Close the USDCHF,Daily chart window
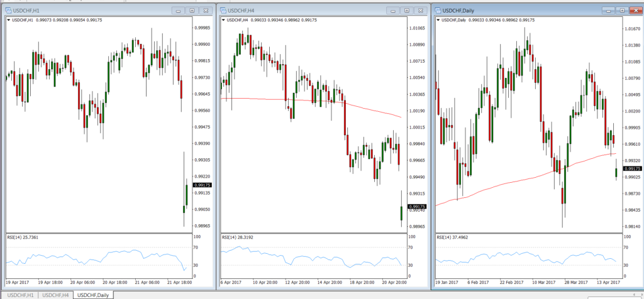Screen dimensions: 644x299 [x=635, y=11]
